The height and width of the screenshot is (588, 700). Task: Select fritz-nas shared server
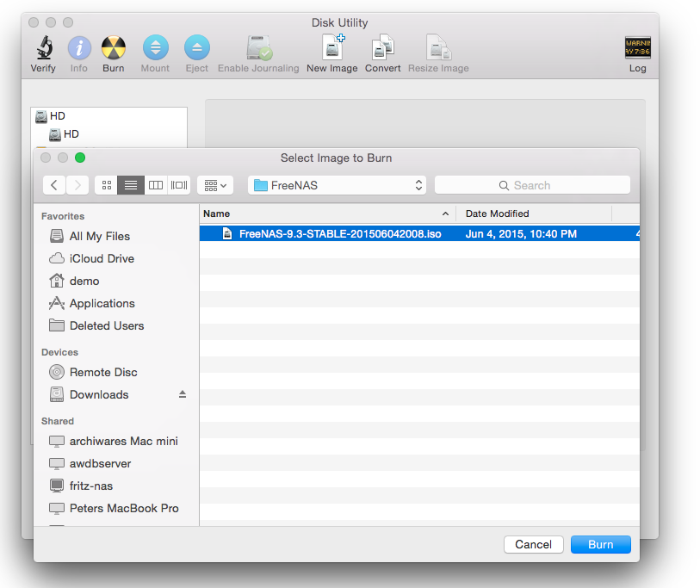[x=81, y=486]
